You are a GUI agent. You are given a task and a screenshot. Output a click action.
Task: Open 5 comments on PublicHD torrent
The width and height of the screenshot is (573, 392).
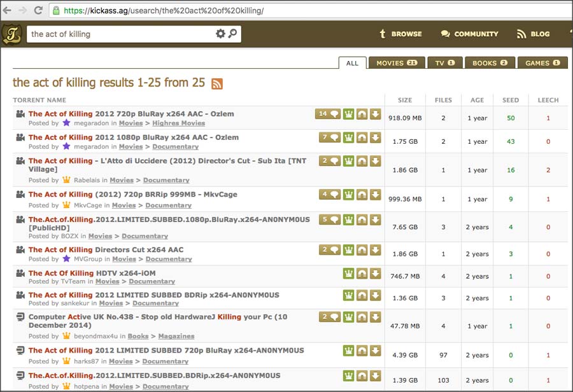(x=330, y=220)
